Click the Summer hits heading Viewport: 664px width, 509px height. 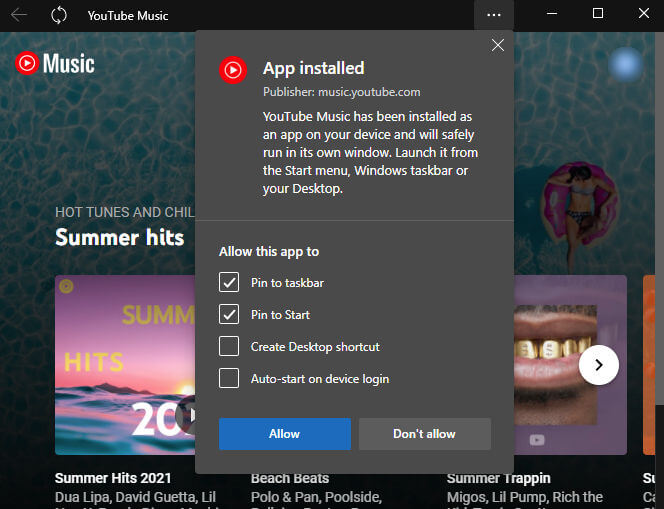click(120, 237)
